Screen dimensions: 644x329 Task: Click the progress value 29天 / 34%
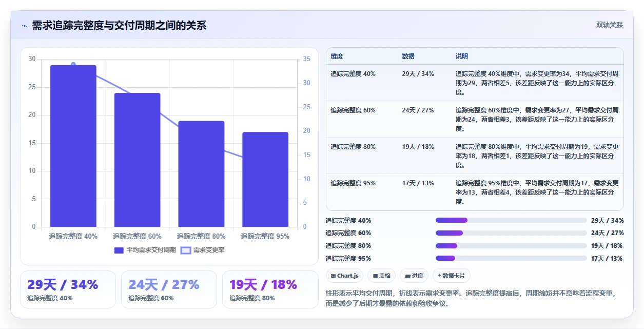point(607,221)
